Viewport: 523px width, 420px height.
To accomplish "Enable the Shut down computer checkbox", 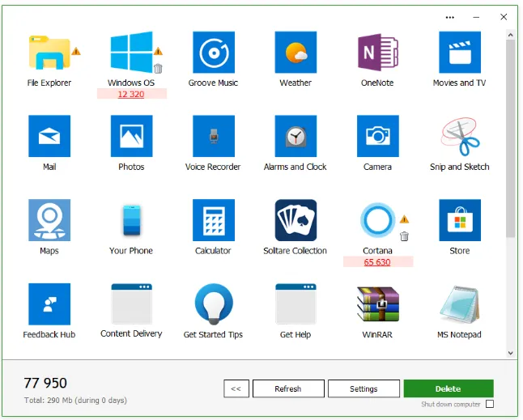I will [489, 404].
